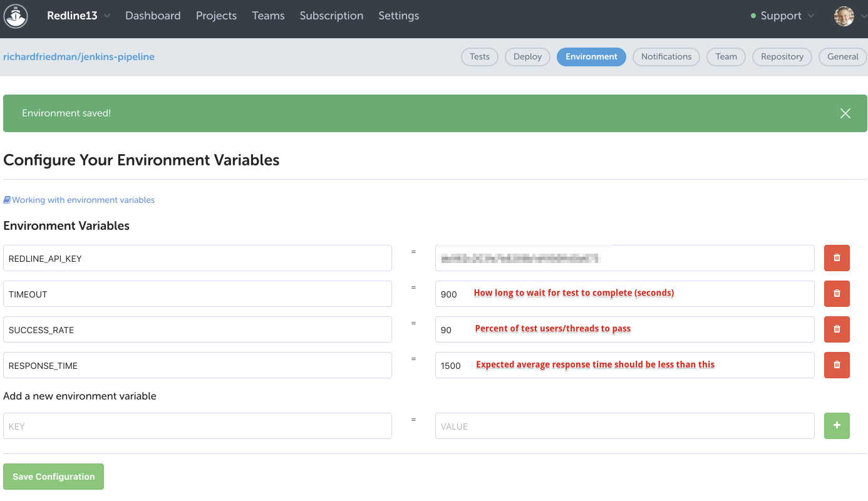
Task: Click the blurred REDLINE_API_KEY value field
Action: pyautogui.click(x=625, y=258)
